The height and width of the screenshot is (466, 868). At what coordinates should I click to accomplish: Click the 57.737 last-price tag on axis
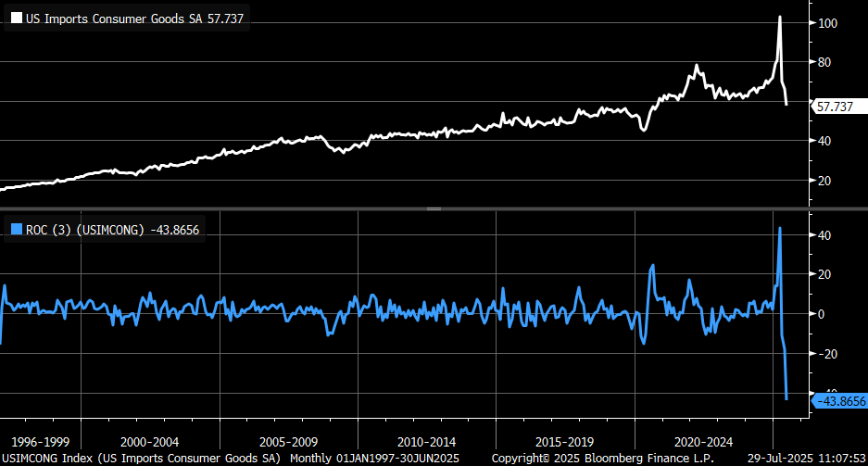pos(838,107)
